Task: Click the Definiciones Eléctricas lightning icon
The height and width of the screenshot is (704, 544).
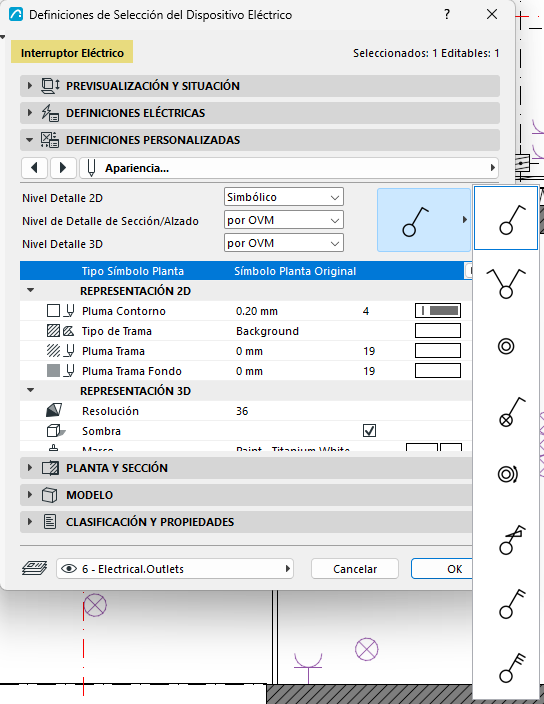Action: tap(50, 113)
